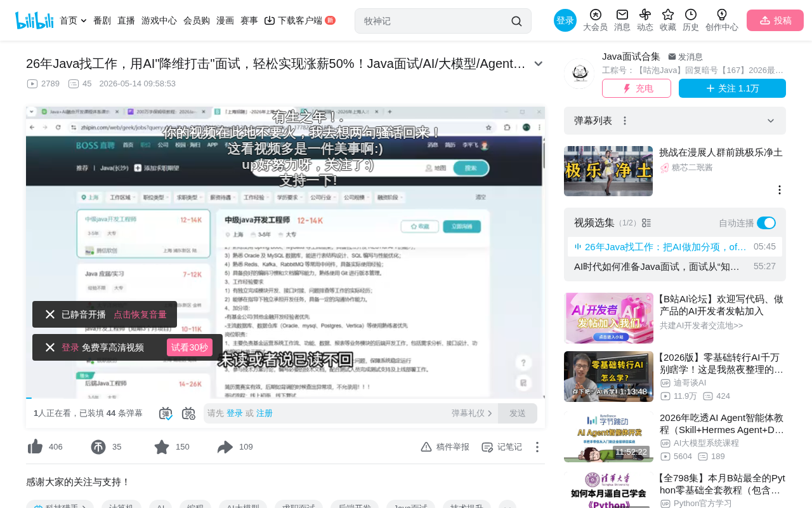Select episode AI时代如何准备Java面试
812x508 pixels.
[x=675, y=267]
